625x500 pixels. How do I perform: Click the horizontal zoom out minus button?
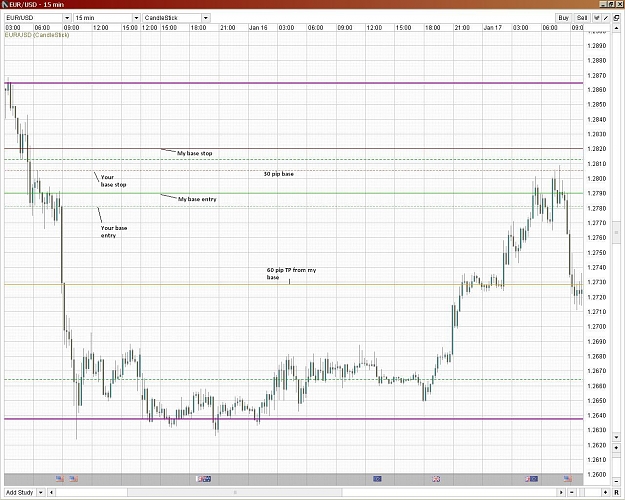point(572,492)
